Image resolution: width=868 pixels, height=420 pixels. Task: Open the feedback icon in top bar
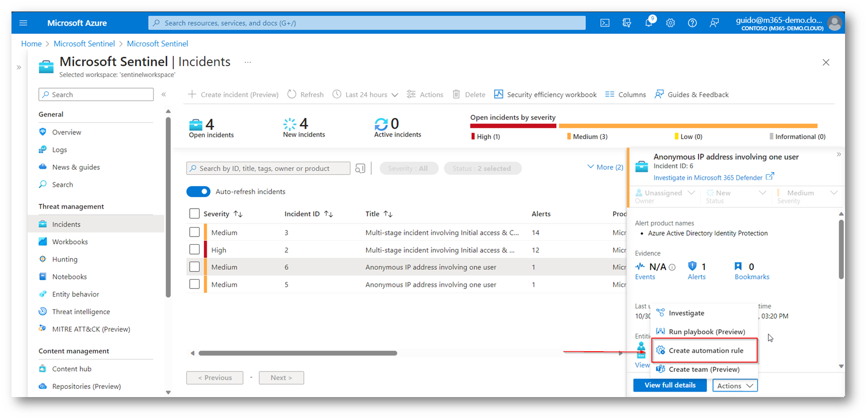714,23
